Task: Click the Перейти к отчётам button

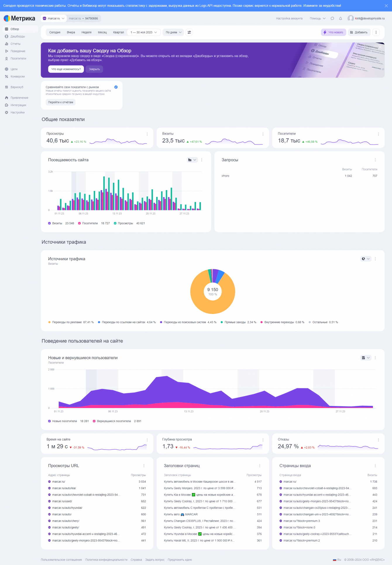Action: [61, 102]
